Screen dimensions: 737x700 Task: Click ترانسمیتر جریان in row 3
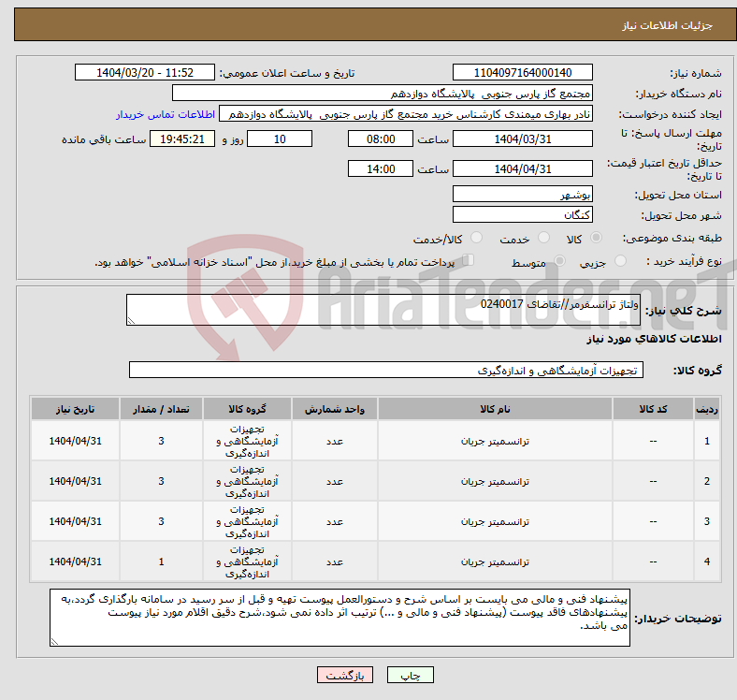click(495, 521)
